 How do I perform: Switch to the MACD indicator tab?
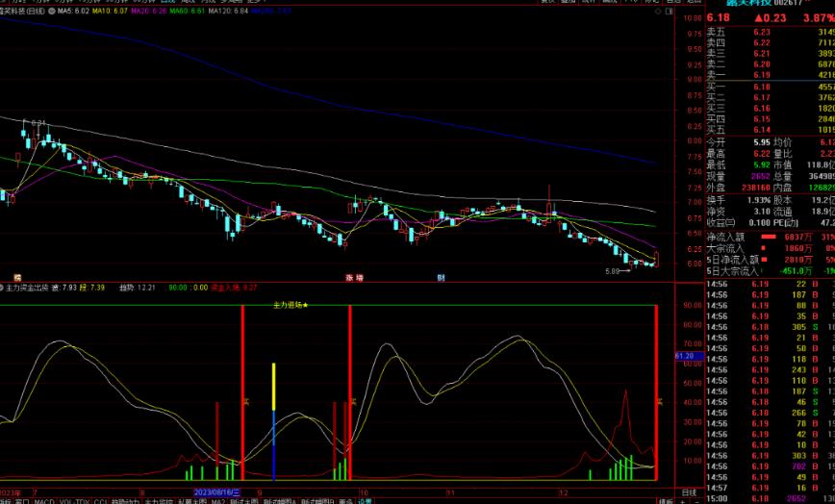pos(44,501)
